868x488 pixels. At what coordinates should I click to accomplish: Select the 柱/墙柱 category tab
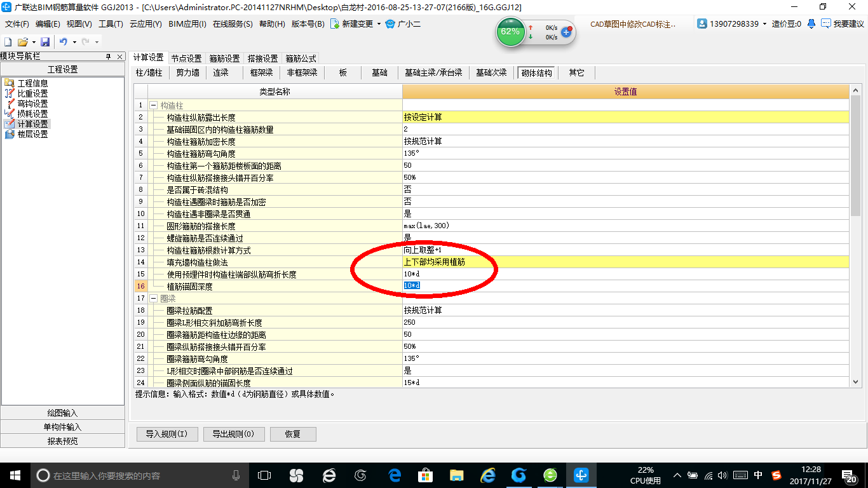click(149, 72)
